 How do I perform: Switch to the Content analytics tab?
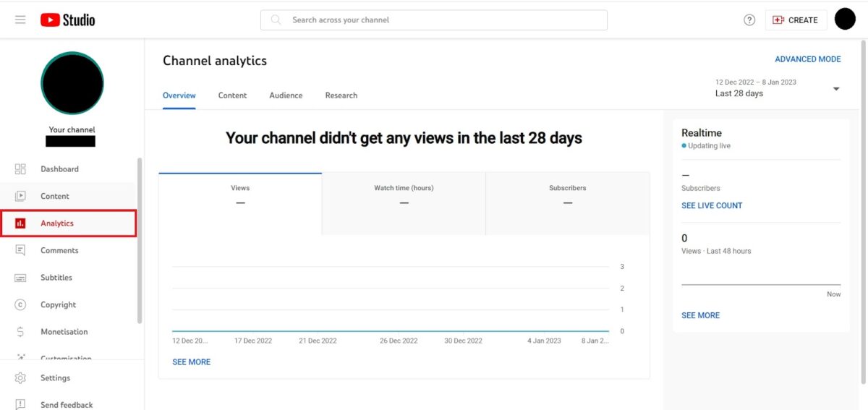pyautogui.click(x=232, y=95)
